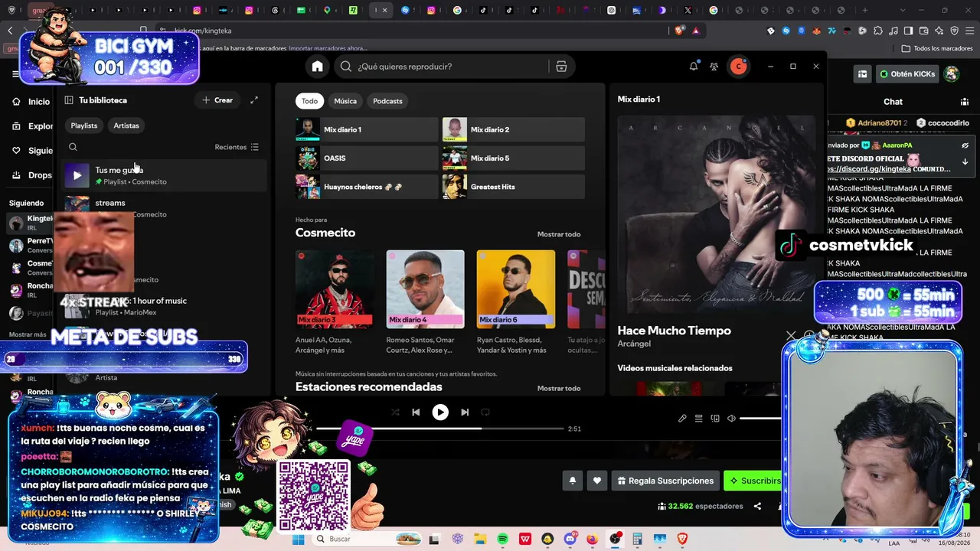The width and height of the screenshot is (980, 551).
Task: Click the green Suscribirse button
Action: coord(753,481)
